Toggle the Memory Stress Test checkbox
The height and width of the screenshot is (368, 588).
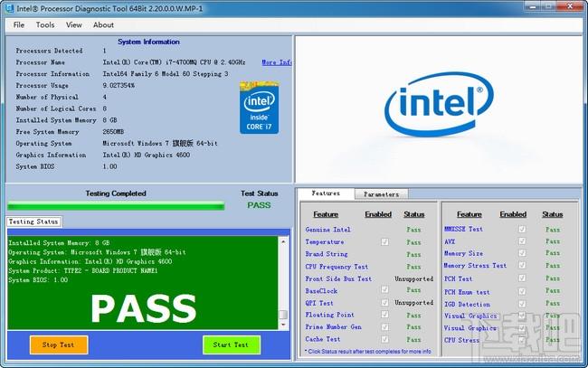click(522, 265)
